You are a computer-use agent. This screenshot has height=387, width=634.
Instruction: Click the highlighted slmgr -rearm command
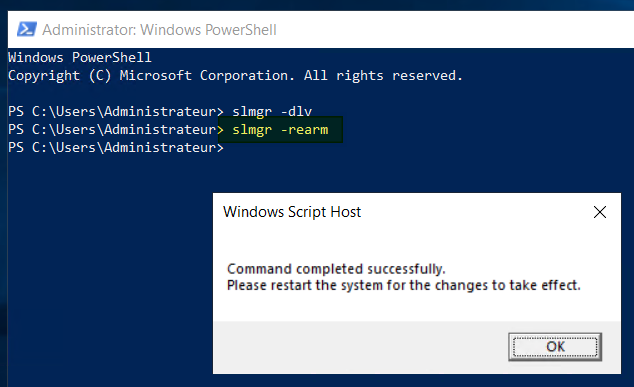[x=280, y=130]
